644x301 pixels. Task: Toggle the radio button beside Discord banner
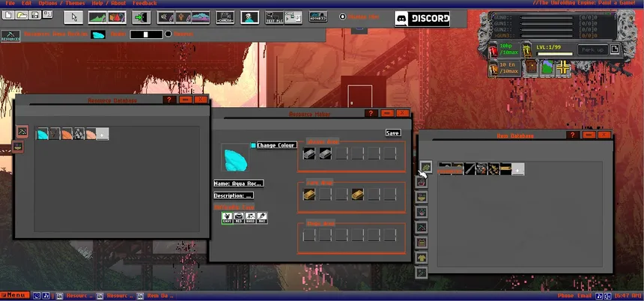[x=342, y=16]
